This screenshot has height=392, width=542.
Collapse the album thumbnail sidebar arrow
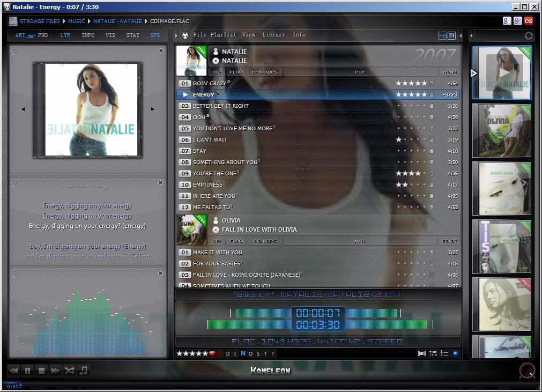(471, 35)
